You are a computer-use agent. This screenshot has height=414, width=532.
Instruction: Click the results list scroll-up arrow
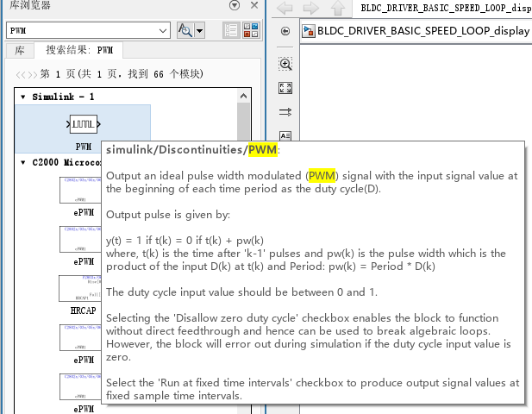click(x=243, y=96)
